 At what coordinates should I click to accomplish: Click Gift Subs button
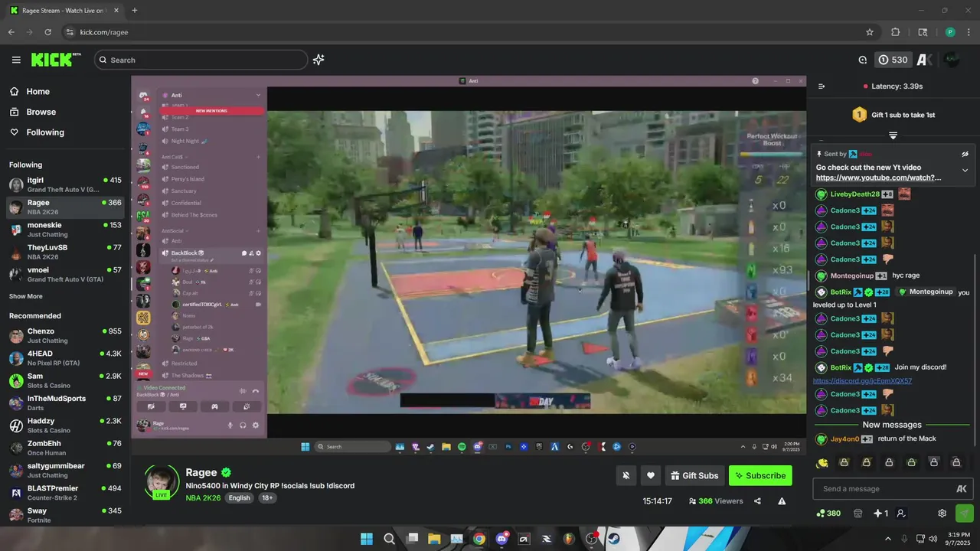(694, 475)
